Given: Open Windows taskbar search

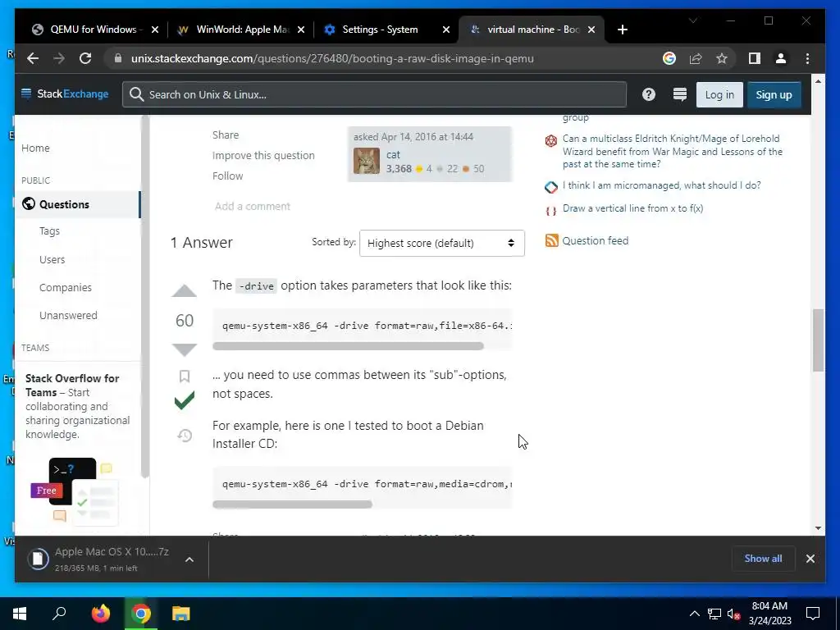Looking at the screenshot, I should click(x=59, y=614).
